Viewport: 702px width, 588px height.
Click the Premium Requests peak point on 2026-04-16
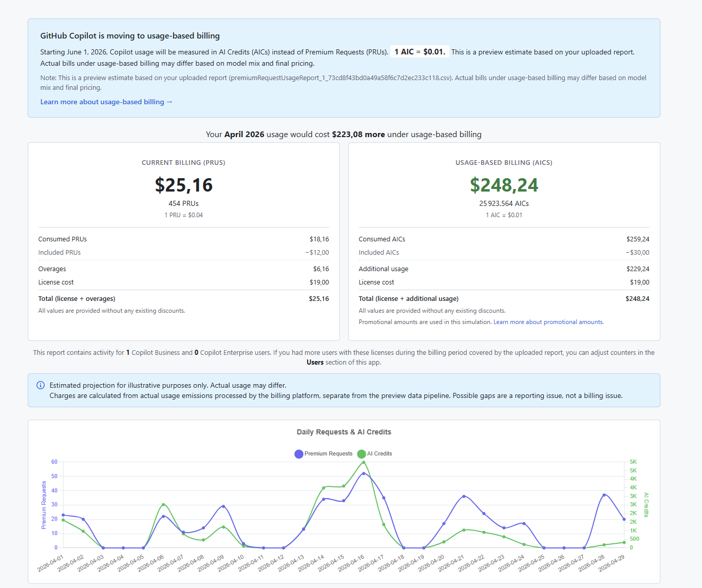click(364, 473)
